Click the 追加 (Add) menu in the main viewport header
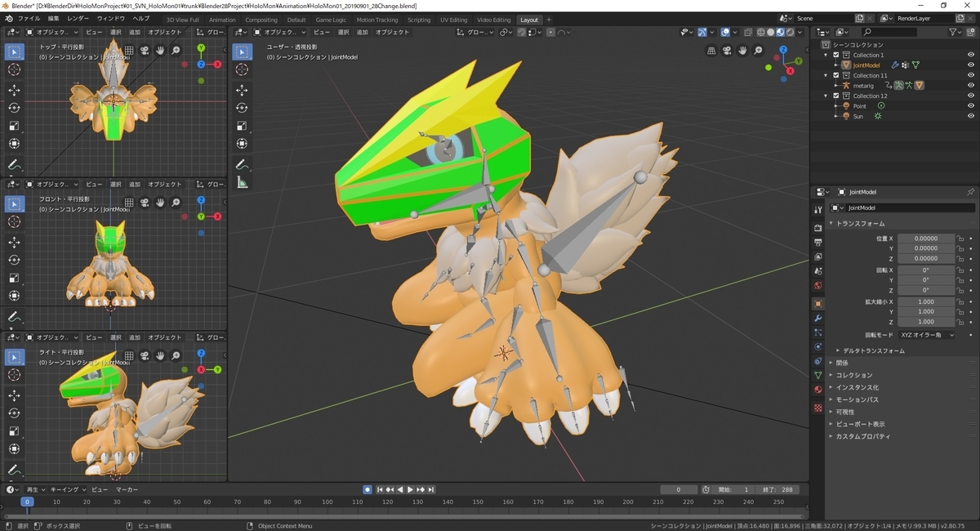This screenshot has width=980, height=531. [362, 32]
